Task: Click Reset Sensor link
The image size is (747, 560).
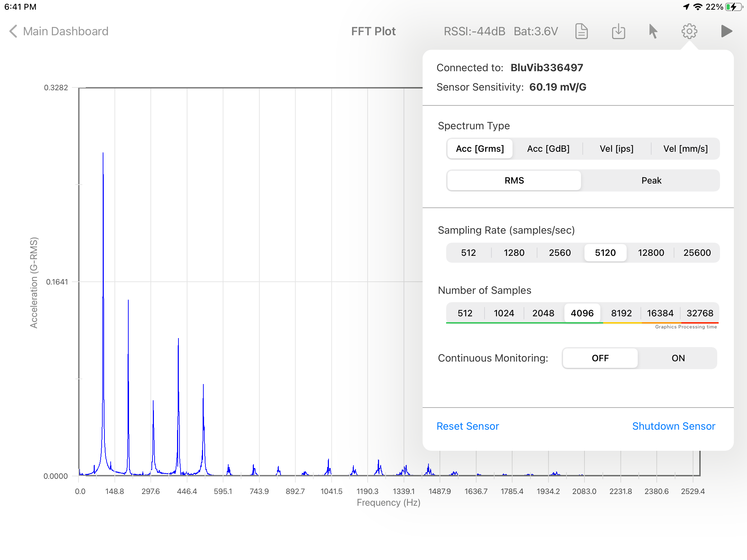Action: (468, 426)
